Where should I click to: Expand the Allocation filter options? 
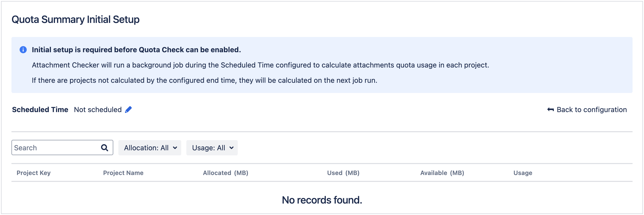[x=149, y=148]
